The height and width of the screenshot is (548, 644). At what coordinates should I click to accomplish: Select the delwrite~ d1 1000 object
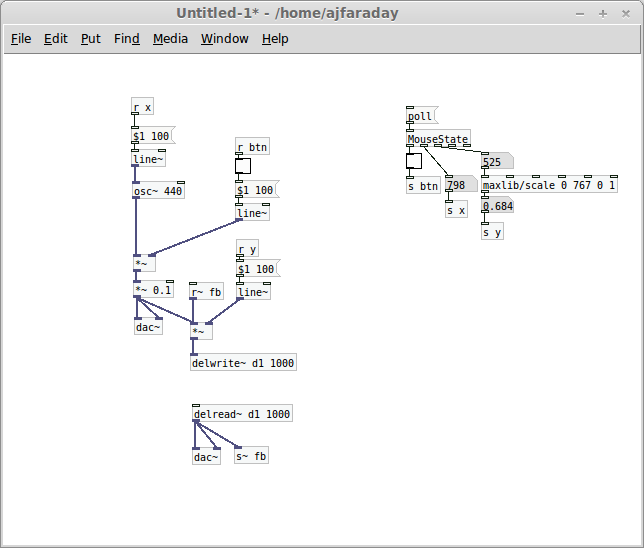click(x=243, y=362)
